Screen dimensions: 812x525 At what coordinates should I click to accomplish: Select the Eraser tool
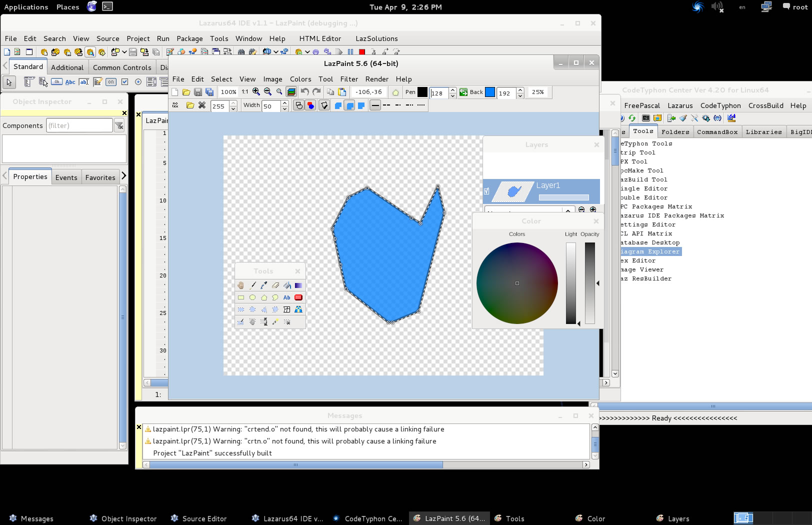(x=275, y=285)
